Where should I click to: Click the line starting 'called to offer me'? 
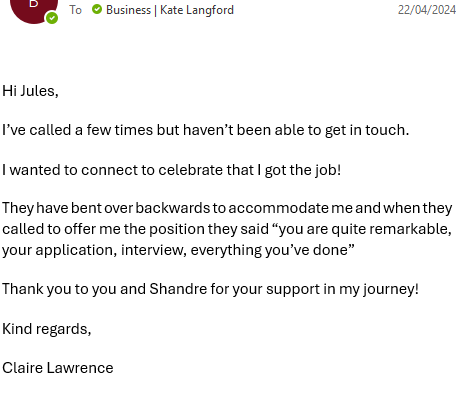pyautogui.click(x=227, y=229)
